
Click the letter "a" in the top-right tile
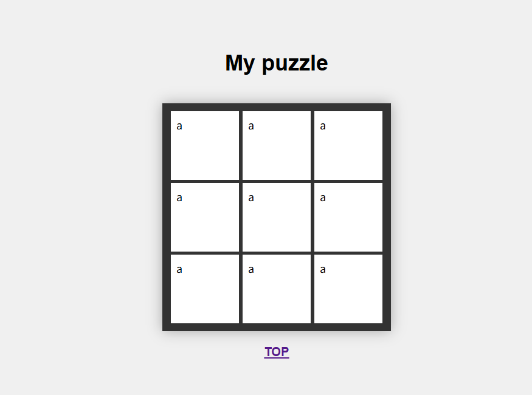click(x=323, y=126)
